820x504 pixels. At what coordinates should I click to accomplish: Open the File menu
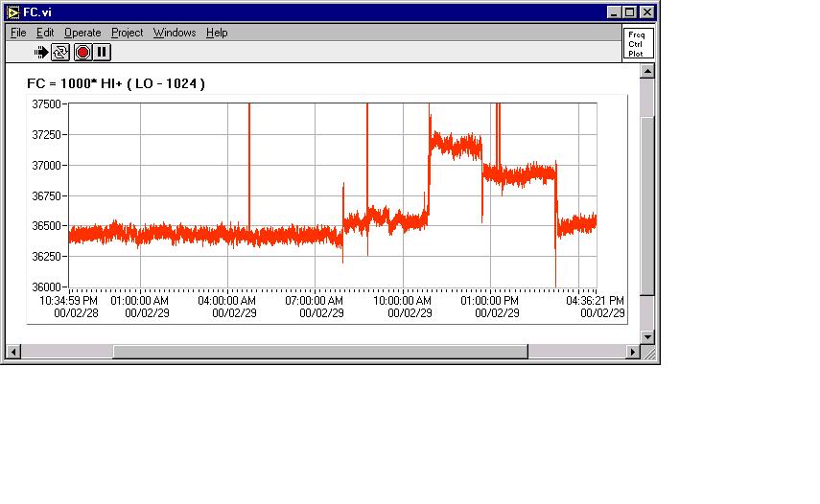point(18,33)
